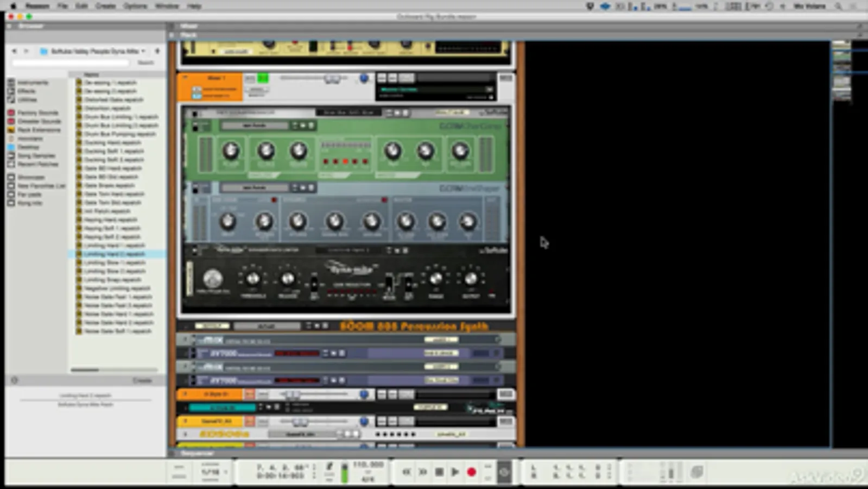Open the browser folder location dropdown
The height and width of the screenshot is (489, 868).
[x=93, y=51]
